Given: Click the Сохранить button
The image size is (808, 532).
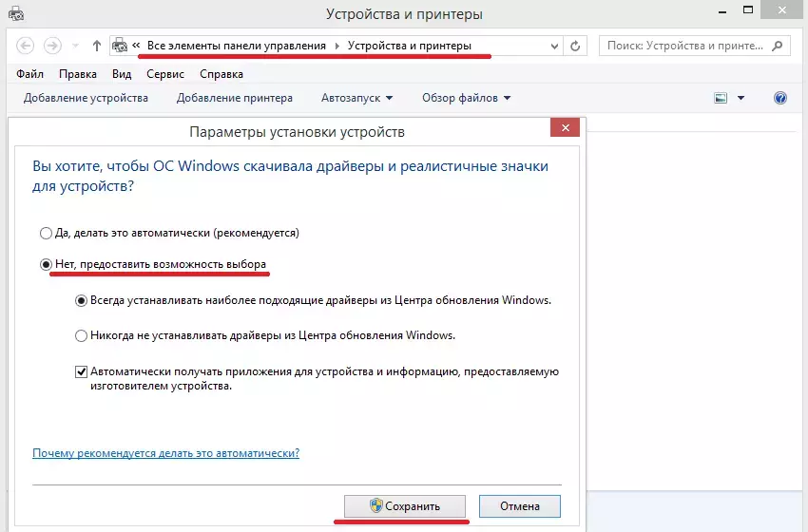Looking at the screenshot, I should pyautogui.click(x=405, y=506).
